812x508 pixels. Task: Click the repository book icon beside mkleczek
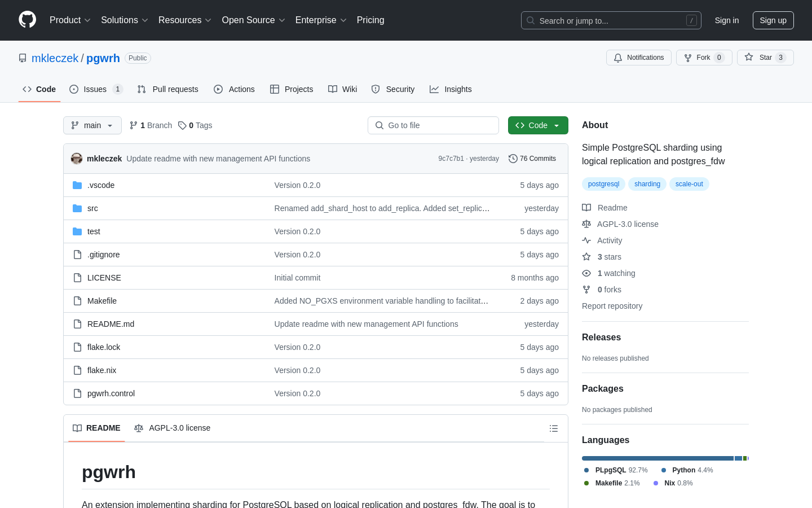pos(23,58)
